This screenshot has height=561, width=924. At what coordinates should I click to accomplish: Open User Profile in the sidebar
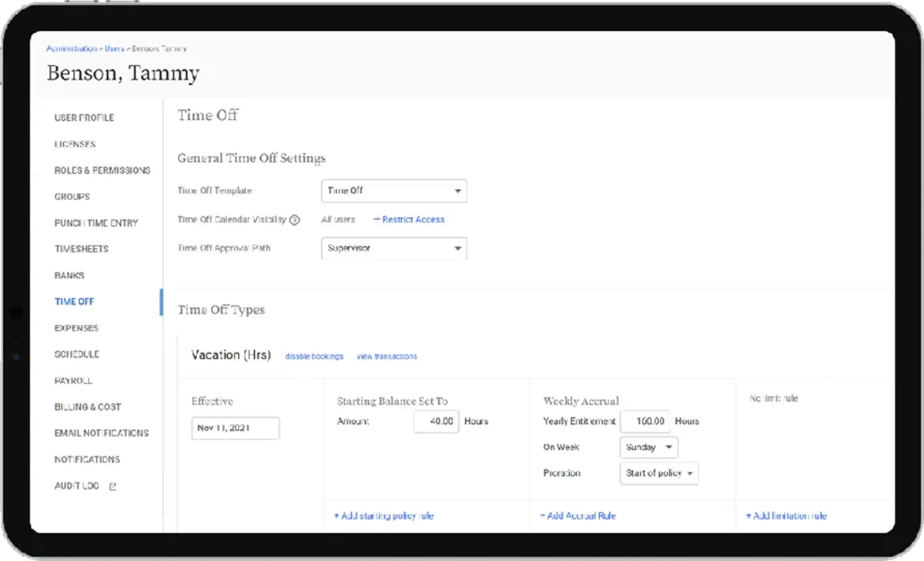pos(84,118)
